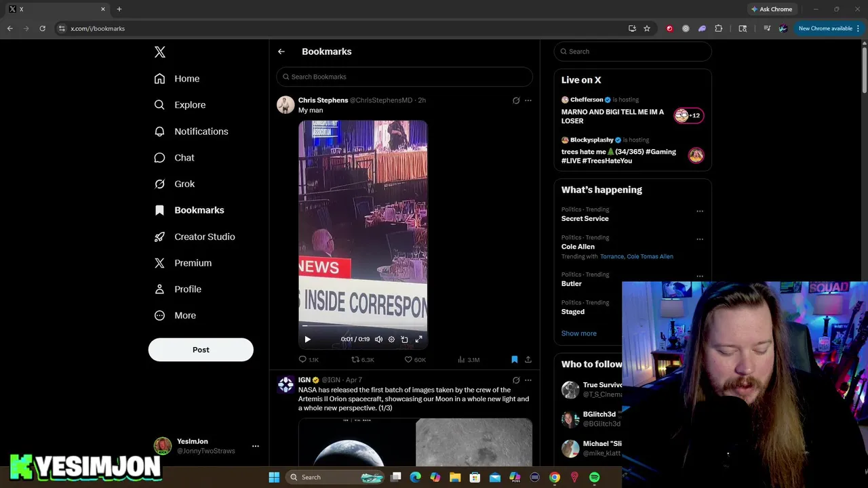Screen dimensions: 868x488
Task: Click Show more under What's happening
Action: [579, 333]
